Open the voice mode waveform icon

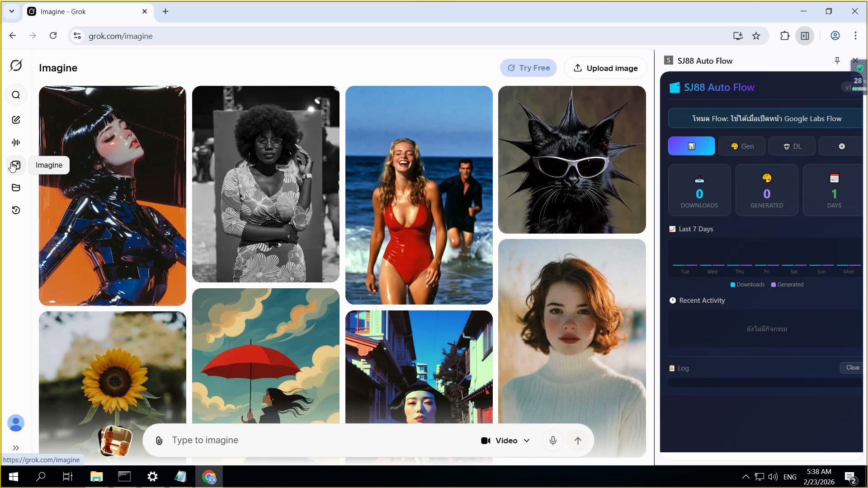pyautogui.click(x=16, y=142)
